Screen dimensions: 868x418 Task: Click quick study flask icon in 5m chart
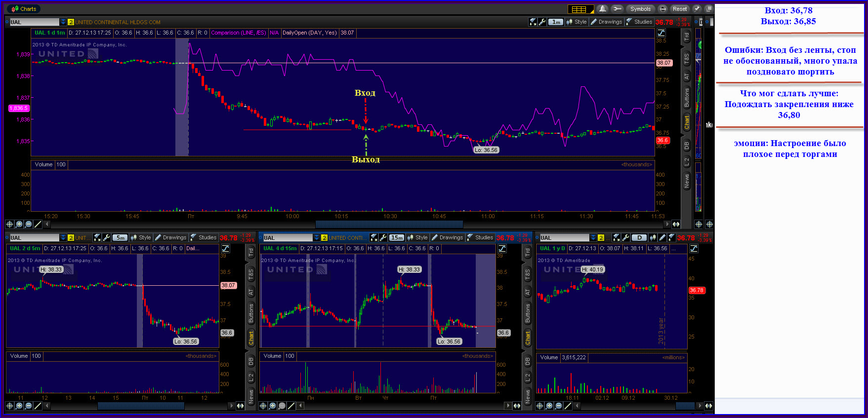click(x=97, y=237)
